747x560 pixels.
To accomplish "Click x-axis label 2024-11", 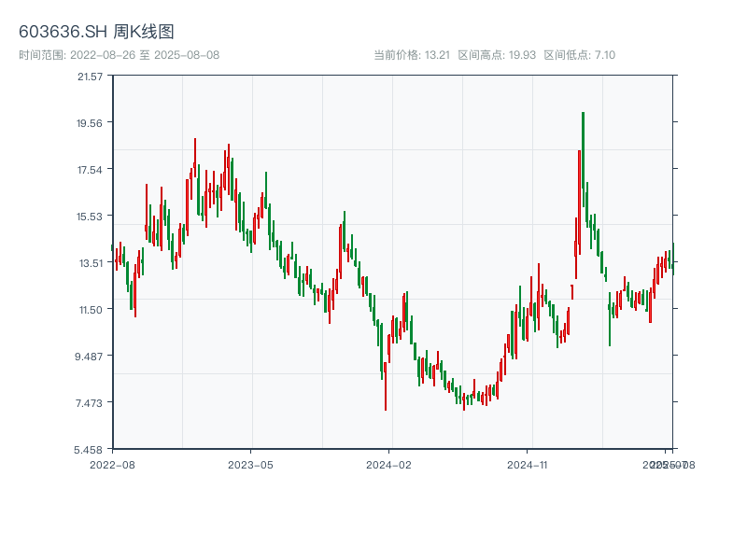I will click(528, 465).
